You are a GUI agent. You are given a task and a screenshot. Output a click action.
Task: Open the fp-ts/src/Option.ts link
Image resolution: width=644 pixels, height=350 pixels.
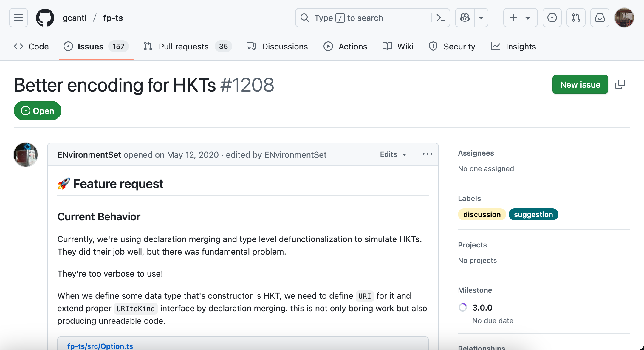coord(100,346)
